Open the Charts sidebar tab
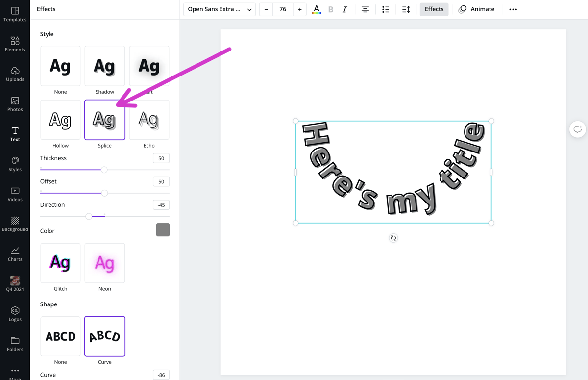588x380 pixels. [x=15, y=254]
